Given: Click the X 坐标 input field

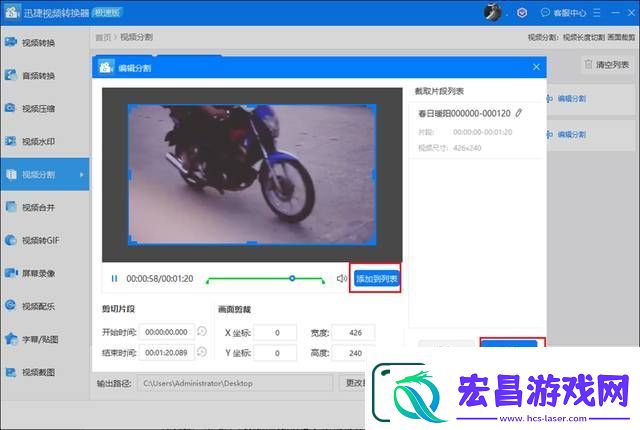Looking at the screenshot, I should pos(275,332).
